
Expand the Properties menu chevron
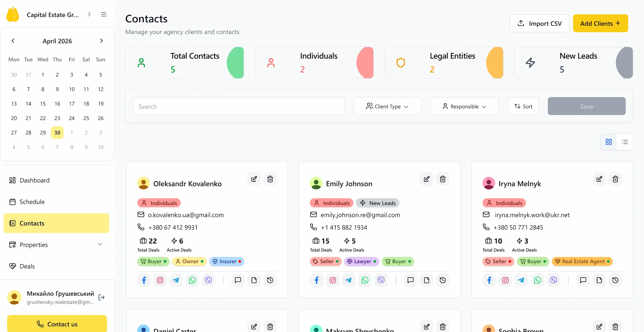click(x=100, y=244)
